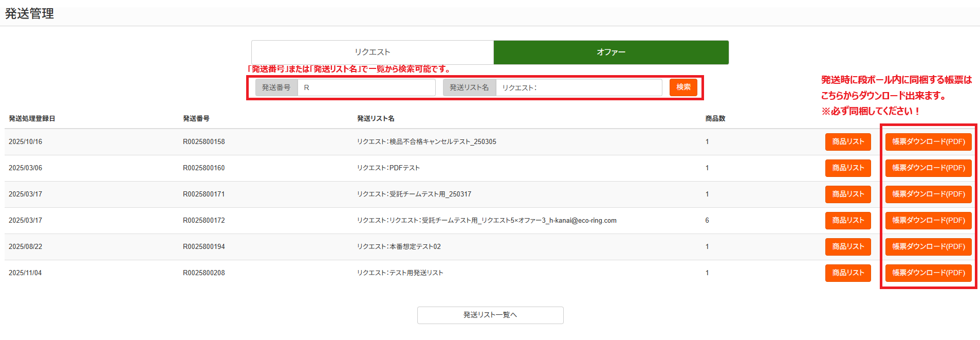Click the 発送処理登録日 column header
Viewport: 980px width, 340px height.
32,119
